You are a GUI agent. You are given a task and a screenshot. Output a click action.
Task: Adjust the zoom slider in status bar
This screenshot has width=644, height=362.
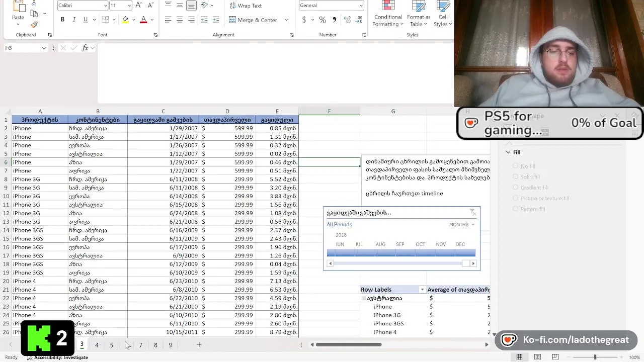click(595, 357)
